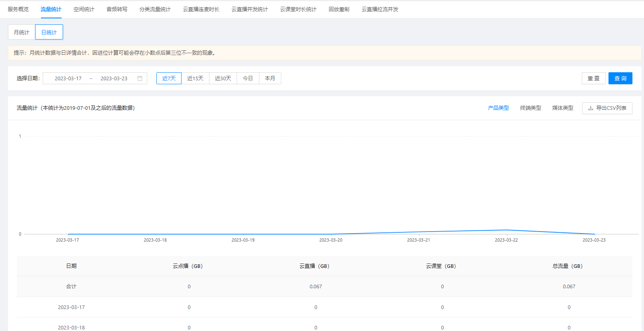Open 云课堂时长统计 tab
Image resolution: width=644 pixels, height=331 pixels.
click(298, 9)
